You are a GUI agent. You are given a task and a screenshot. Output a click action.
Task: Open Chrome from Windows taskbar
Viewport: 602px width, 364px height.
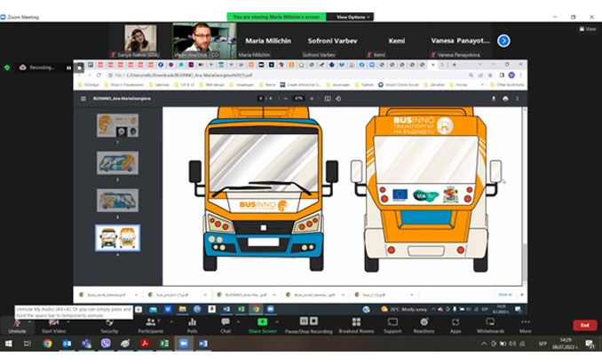pos(48,344)
